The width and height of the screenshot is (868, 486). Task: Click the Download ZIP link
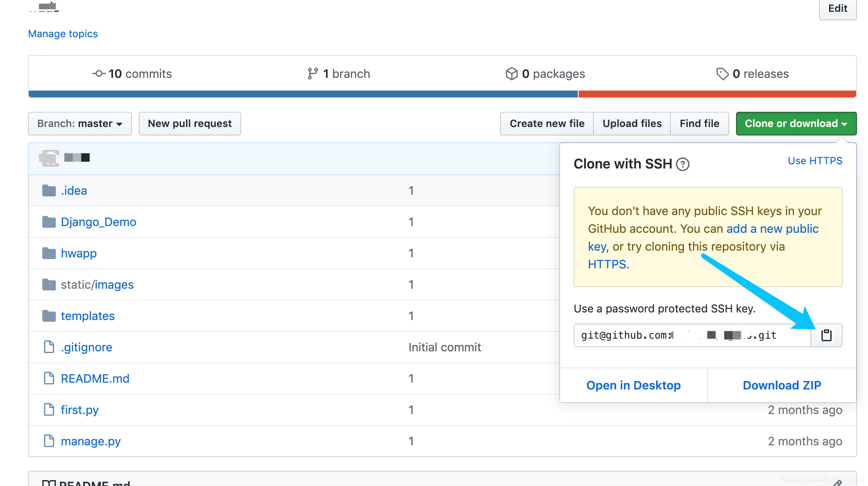pos(782,385)
